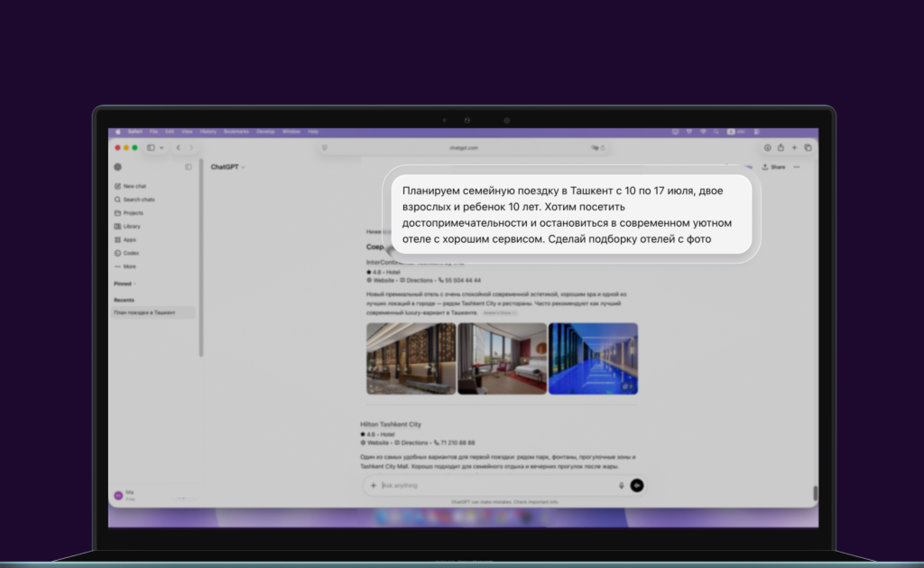Open conversation options three-dot menu
The width and height of the screenshot is (924, 568).
pyautogui.click(x=797, y=167)
